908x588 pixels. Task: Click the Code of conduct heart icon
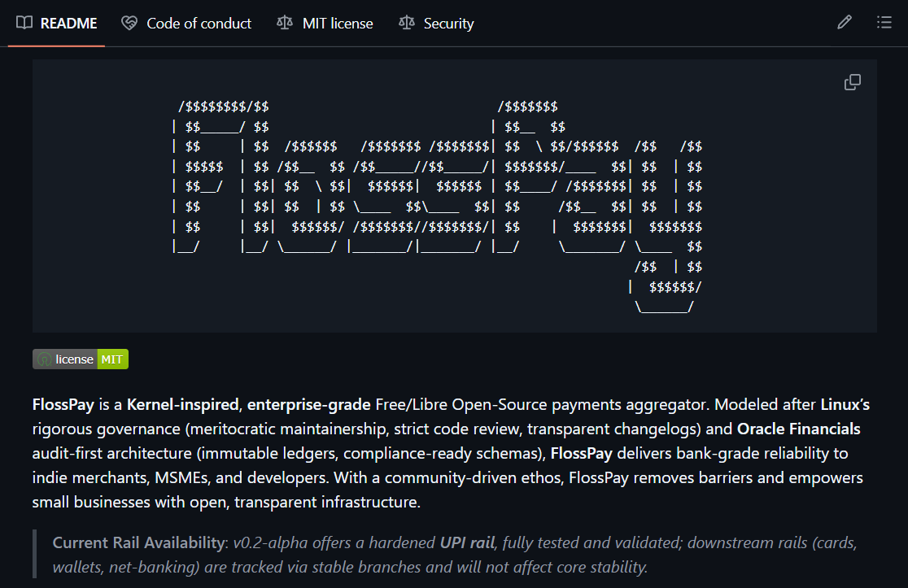tap(129, 23)
